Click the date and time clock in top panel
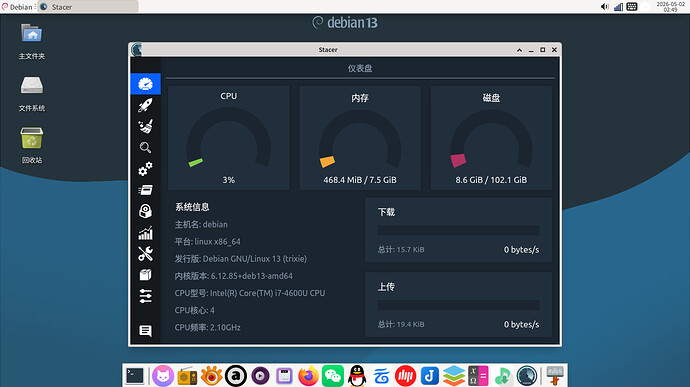 (670, 7)
